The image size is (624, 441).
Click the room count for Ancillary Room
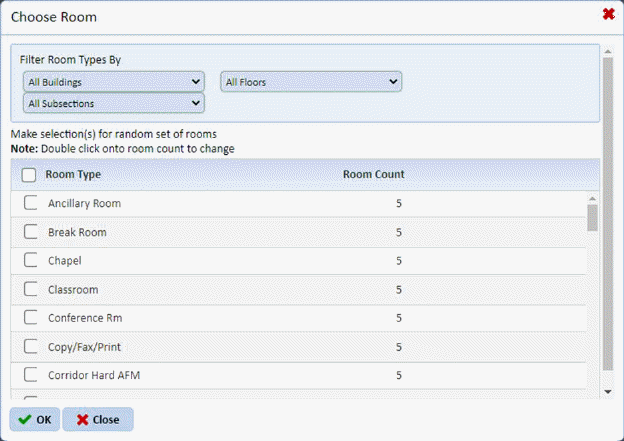click(398, 204)
